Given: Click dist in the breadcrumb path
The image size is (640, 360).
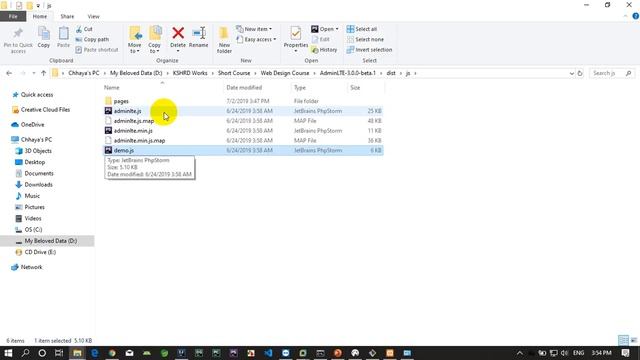Looking at the screenshot, I should [391, 73].
